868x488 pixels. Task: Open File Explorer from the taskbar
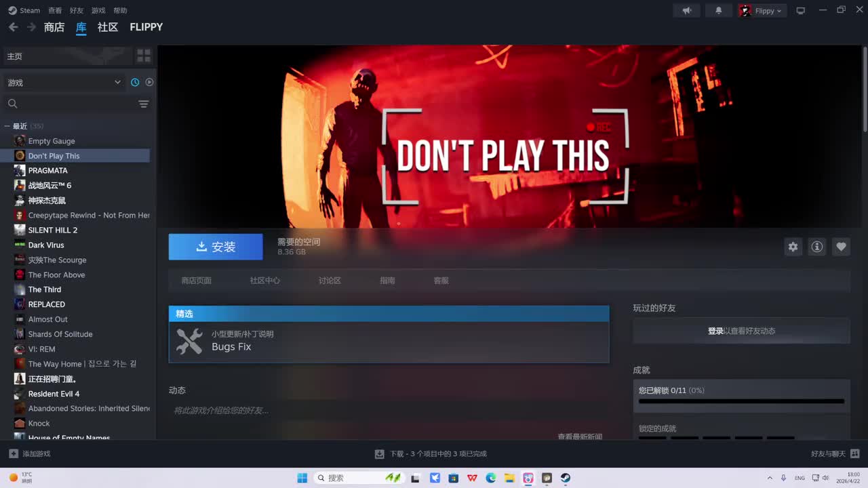[x=509, y=478]
